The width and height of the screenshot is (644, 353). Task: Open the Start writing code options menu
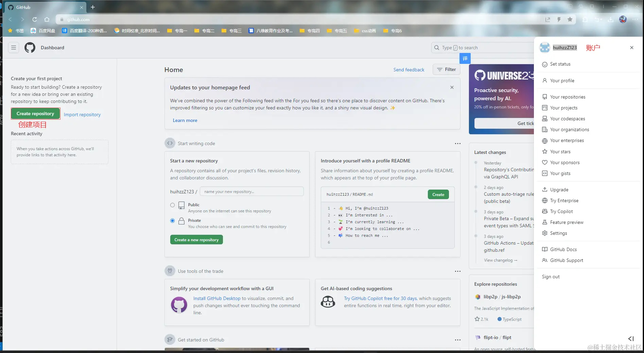[x=458, y=143]
